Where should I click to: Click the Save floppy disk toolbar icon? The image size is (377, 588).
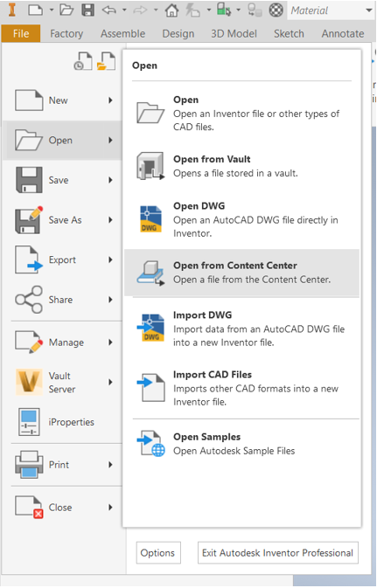[87, 10]
